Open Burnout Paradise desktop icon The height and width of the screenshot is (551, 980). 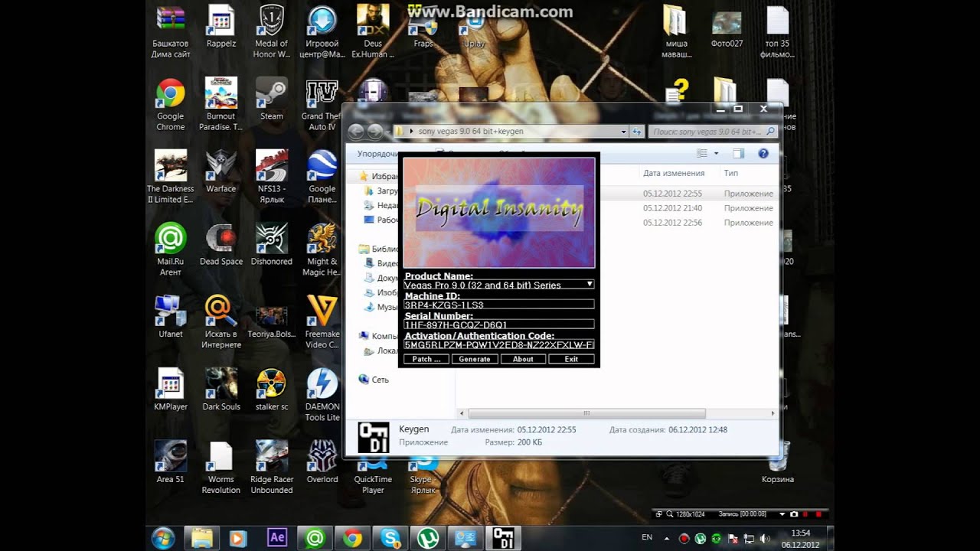[x=220, y=105]
